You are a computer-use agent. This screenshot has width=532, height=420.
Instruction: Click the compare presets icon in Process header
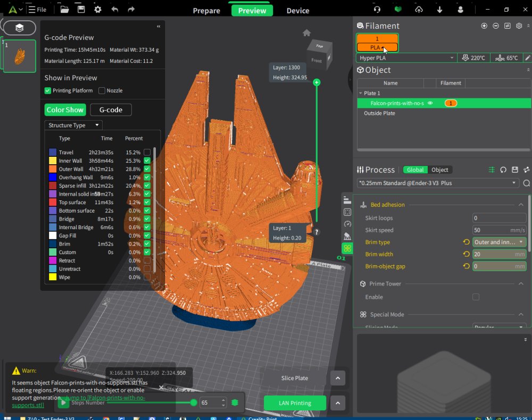(492, 170)
